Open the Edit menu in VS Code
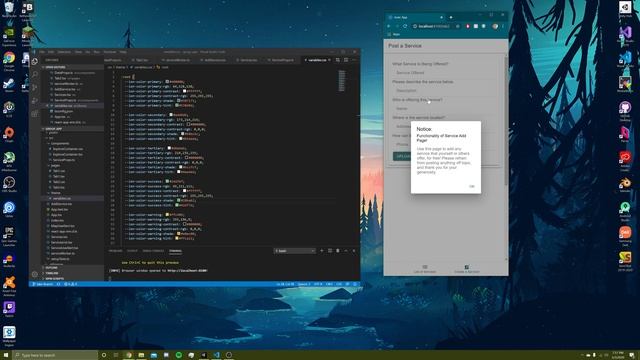The height and width of the screenshot is (360, 640). click(51, 52)
